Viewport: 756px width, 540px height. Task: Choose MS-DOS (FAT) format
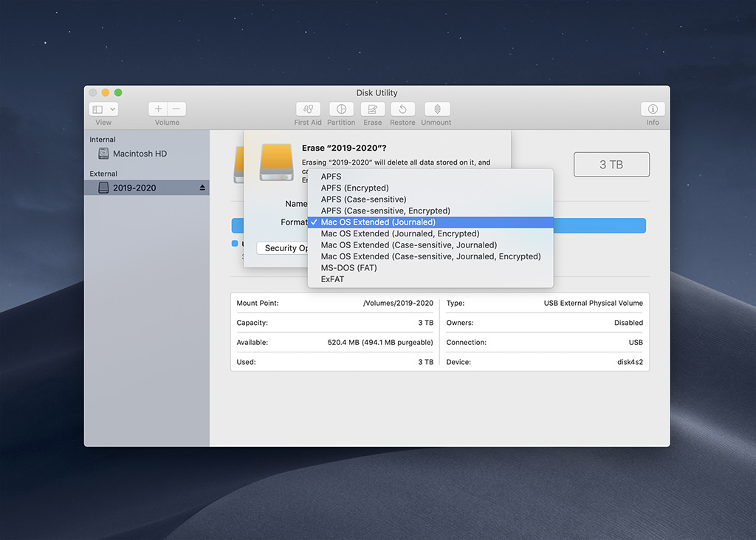coord(430,268)
